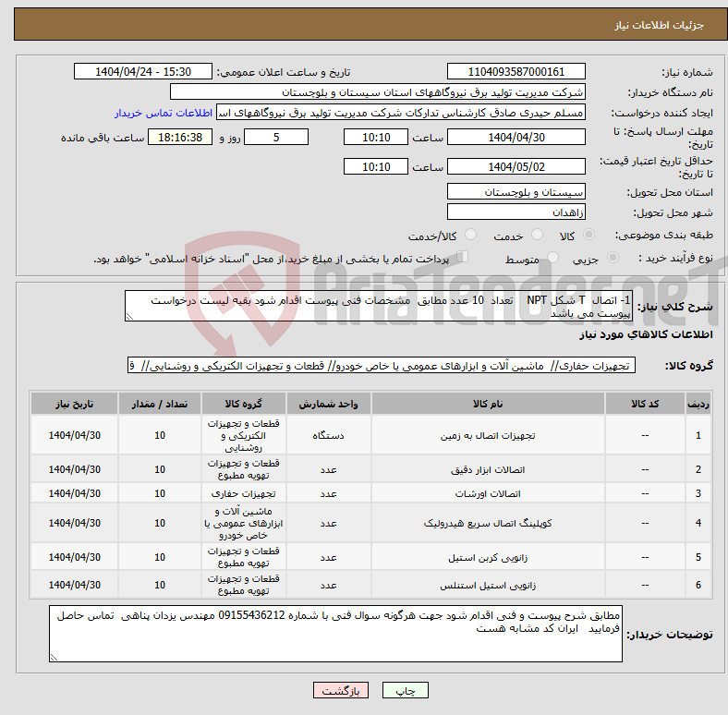728x715 pixels.
Task: Select row کوپلینگ اتصال سریع هیدرولیک
Action: point(371,523)
